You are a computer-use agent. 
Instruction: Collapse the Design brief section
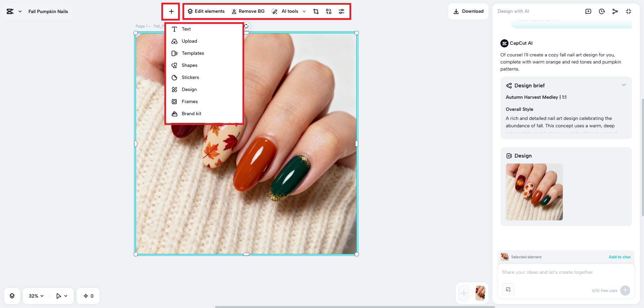624,85
